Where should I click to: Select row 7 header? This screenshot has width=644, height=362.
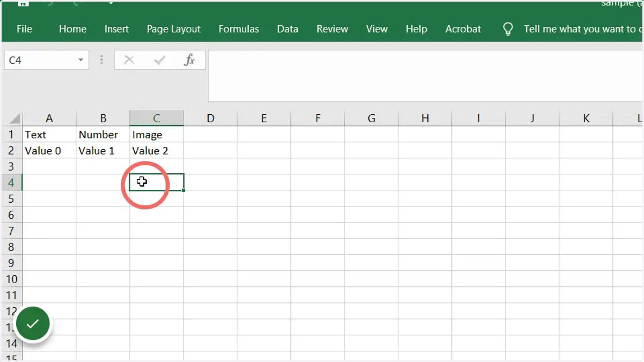(x=12, y=231)
